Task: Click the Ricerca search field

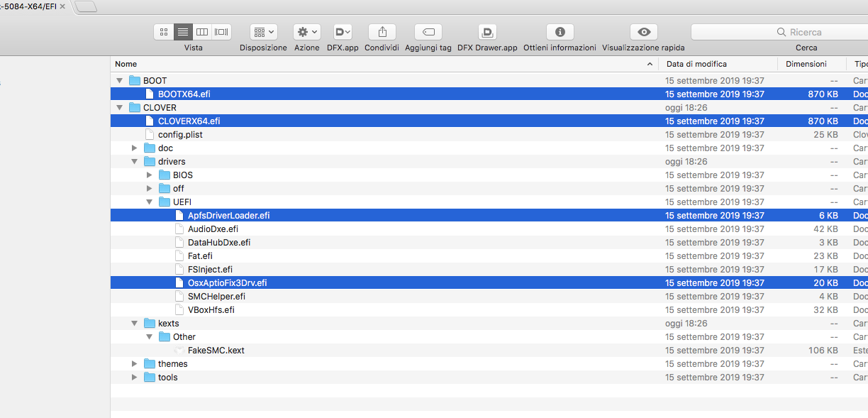Action: click(x=779, y=32)
